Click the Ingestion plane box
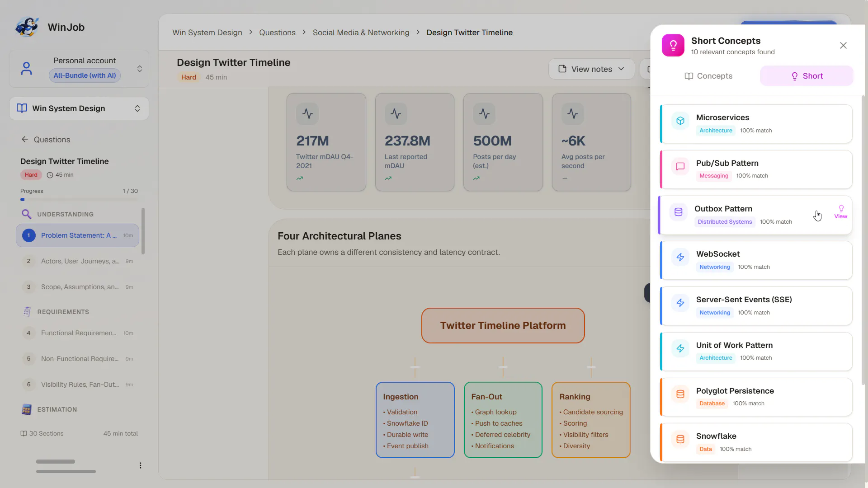The image size is (868, 488). click(415, 420)
